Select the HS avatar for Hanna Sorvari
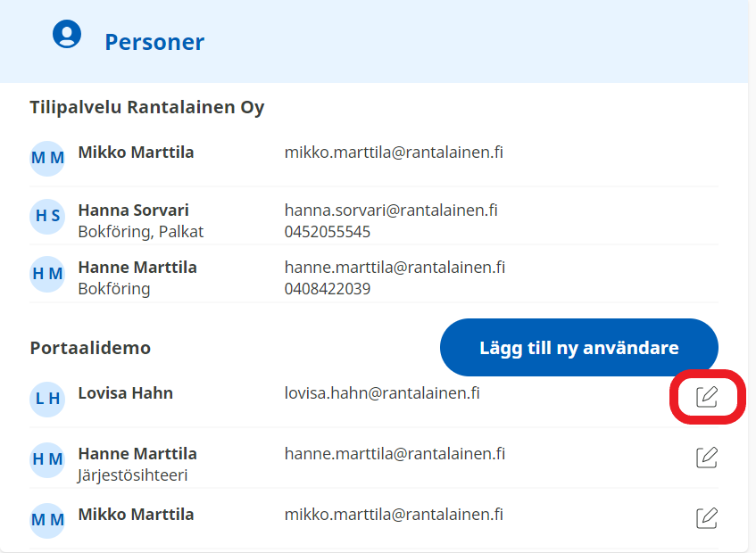Image resolution: width=756 pixels, height=553 pixels. tap(47, 217)
